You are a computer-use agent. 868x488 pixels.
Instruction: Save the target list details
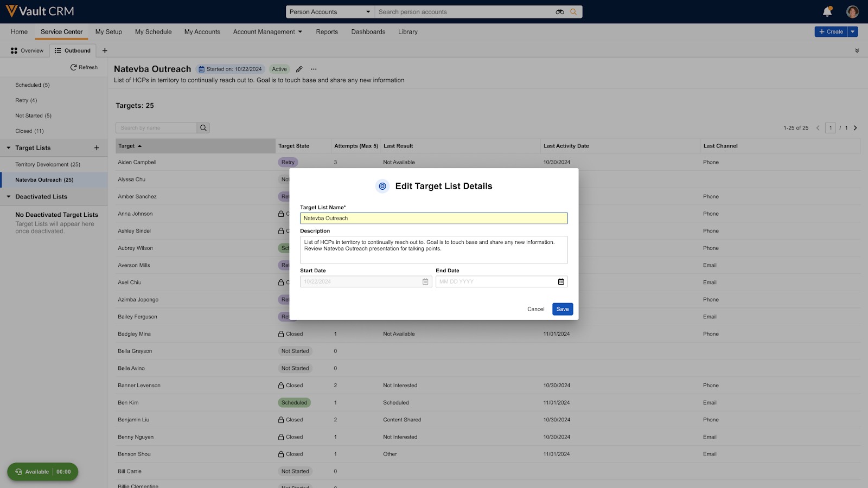click(563, 309)
